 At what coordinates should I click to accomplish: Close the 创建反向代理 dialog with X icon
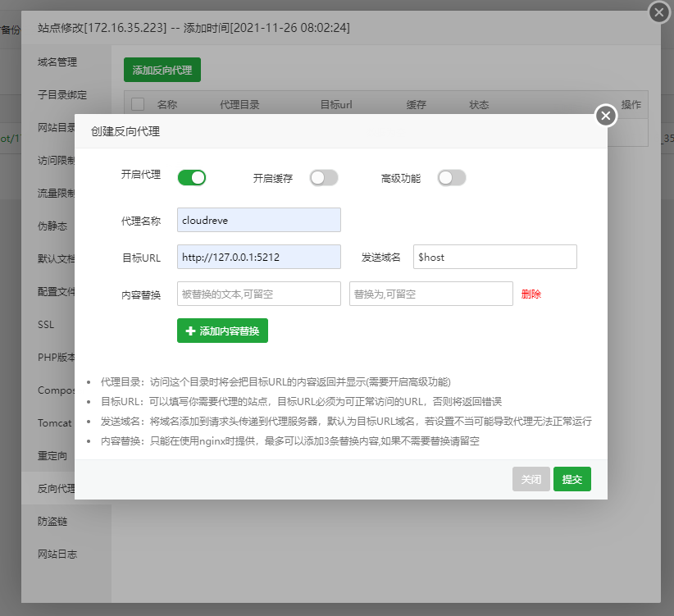click(605, 116)
